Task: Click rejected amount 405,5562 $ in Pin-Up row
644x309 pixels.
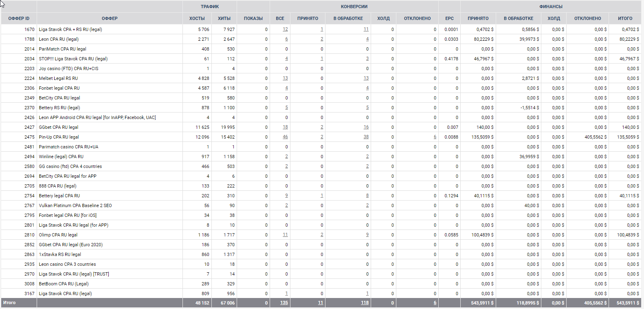Action: pos(596,137)
